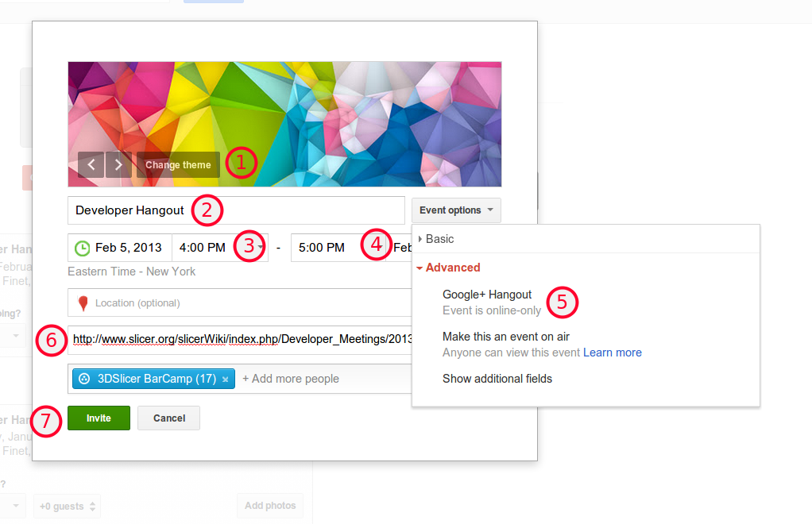Open the Event options dropdown

[x=456, y=210]
